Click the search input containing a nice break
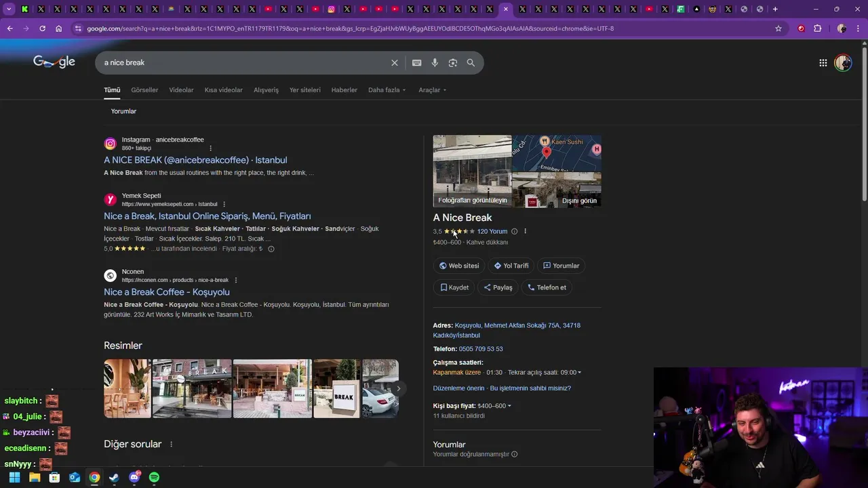The width and height of the screenshot is (868, 488). point(244,62)
